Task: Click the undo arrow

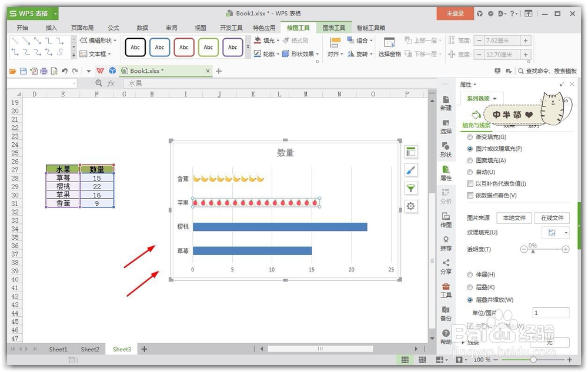Action: [65, 71]
